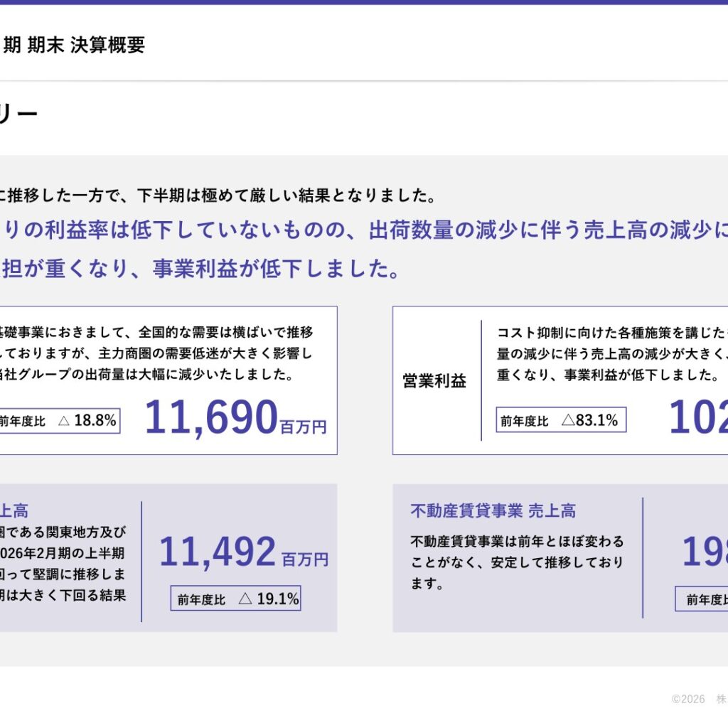The image size is (728, 728).
Task: Click the '営業利益' label
Action: point(434,381)
